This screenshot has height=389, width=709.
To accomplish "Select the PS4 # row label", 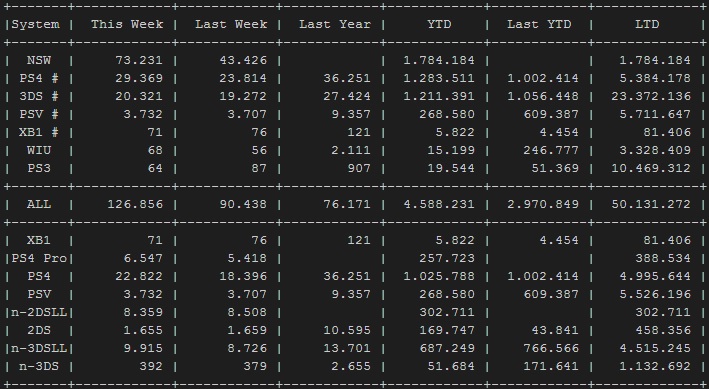I will tap(39, 78).
